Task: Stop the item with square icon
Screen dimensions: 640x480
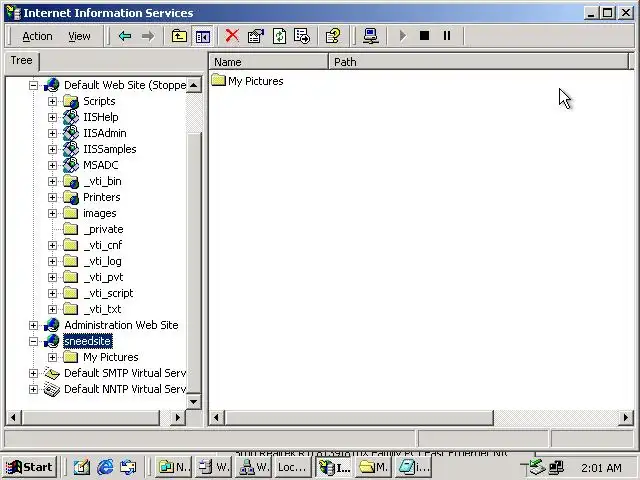Action: 424,36
